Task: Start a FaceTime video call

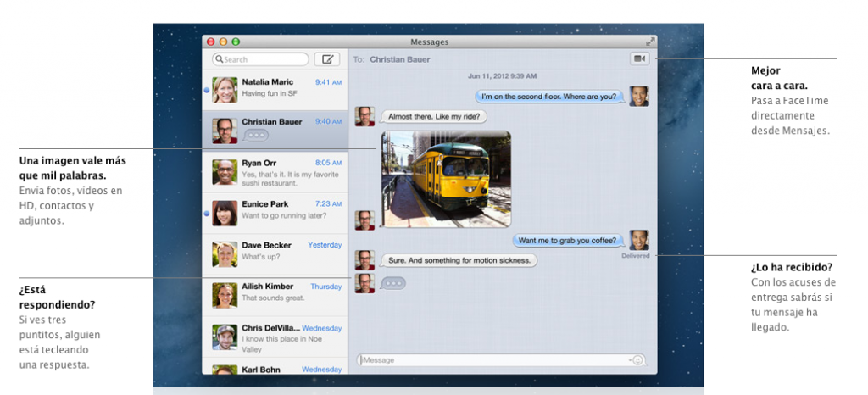Action: pyautogui.click(x=639, y=58)
